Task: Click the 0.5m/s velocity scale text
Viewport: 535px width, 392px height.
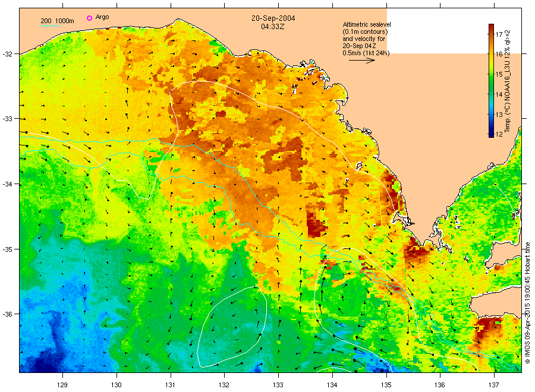Action: [366, 53]
